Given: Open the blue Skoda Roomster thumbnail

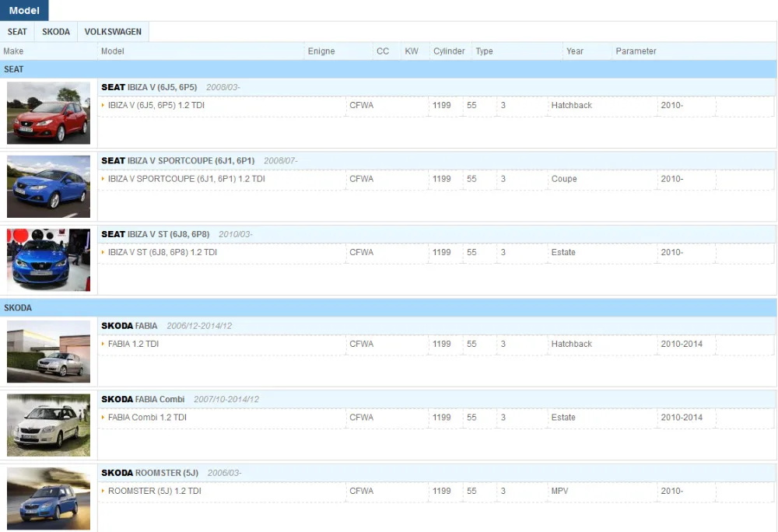Looking at the screenshot, I should [48, 499].
